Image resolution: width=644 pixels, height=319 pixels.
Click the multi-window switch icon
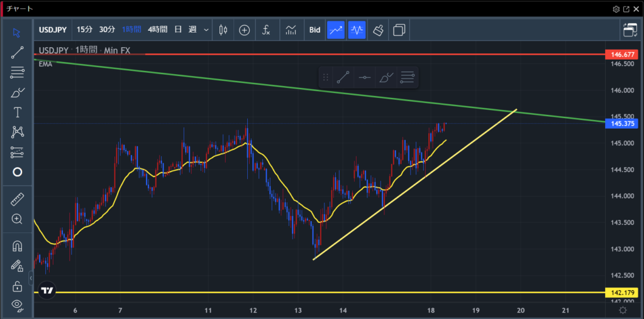coord(629,30)
